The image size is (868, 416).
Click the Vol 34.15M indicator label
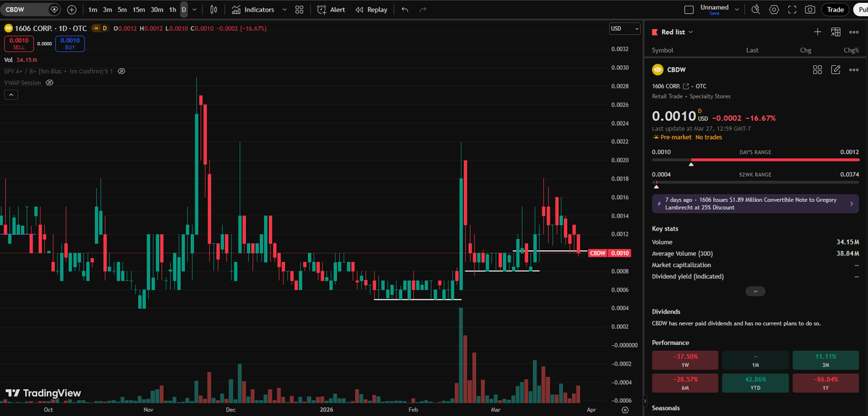coord(20,60)
